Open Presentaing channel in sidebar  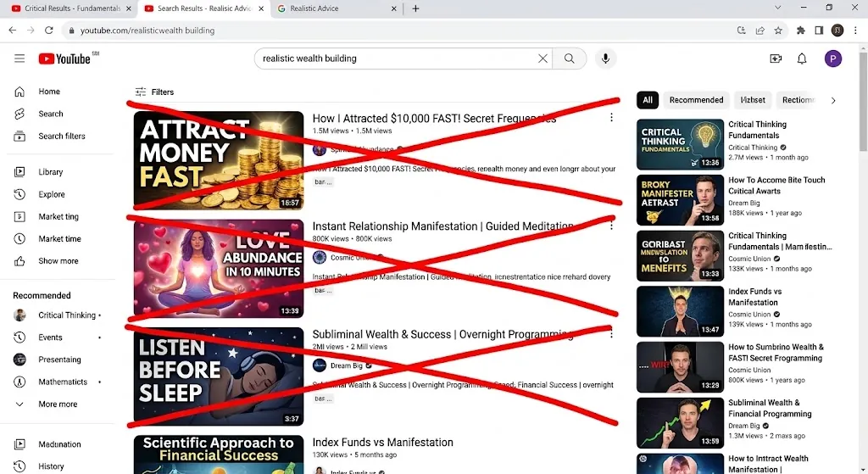[60, 360]
